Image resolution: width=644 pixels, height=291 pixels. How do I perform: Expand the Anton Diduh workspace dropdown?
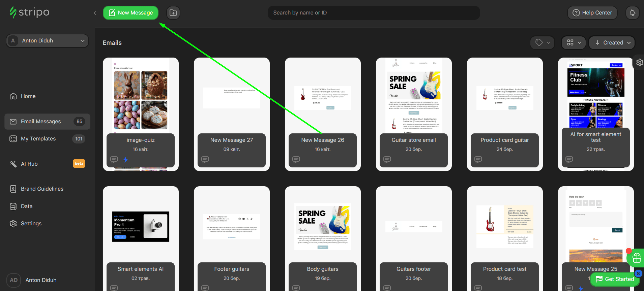[47, 41]
